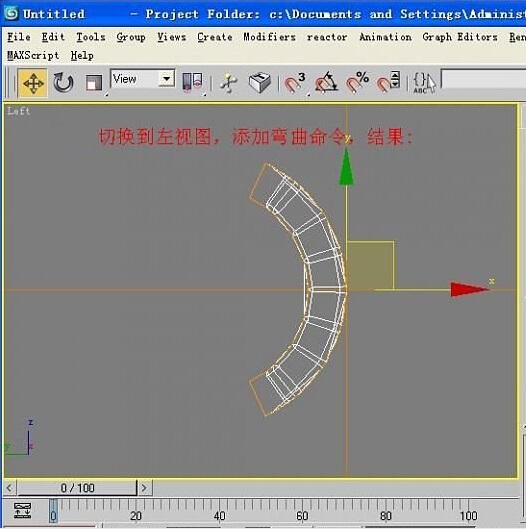Click the Select and Manipulate icon
The width and height of the screenshot is (526, 529).
pyautogui.click(x=228, y=83)
